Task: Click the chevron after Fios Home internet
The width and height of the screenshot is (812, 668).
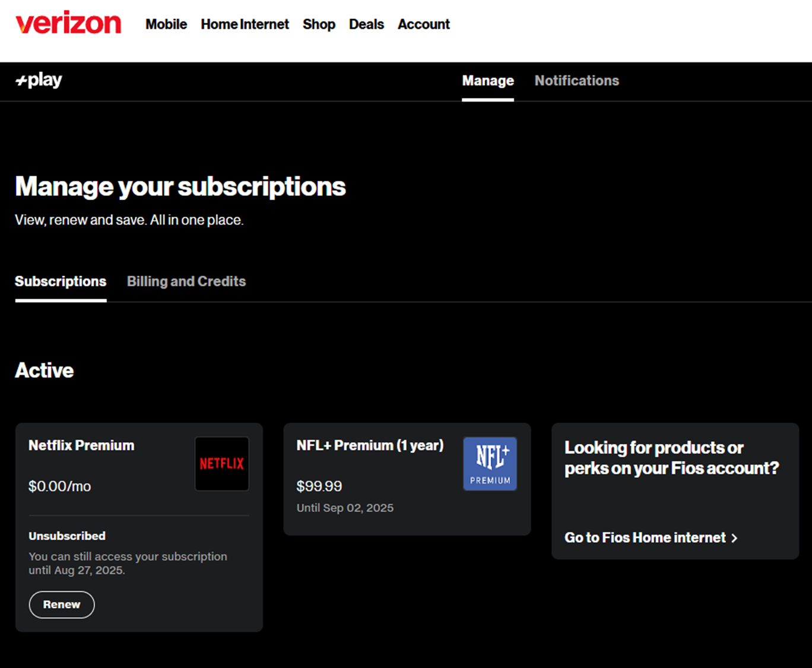Action: point(734,538)
